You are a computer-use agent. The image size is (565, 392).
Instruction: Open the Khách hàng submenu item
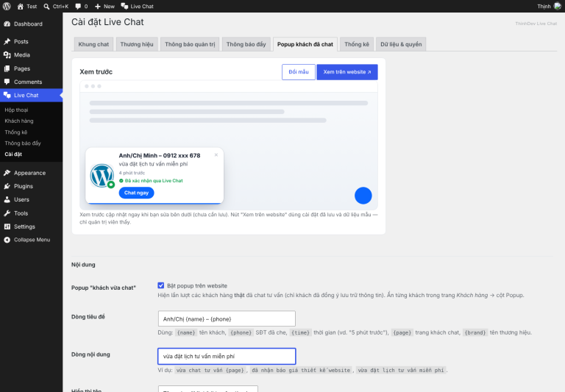click(19, 121)
